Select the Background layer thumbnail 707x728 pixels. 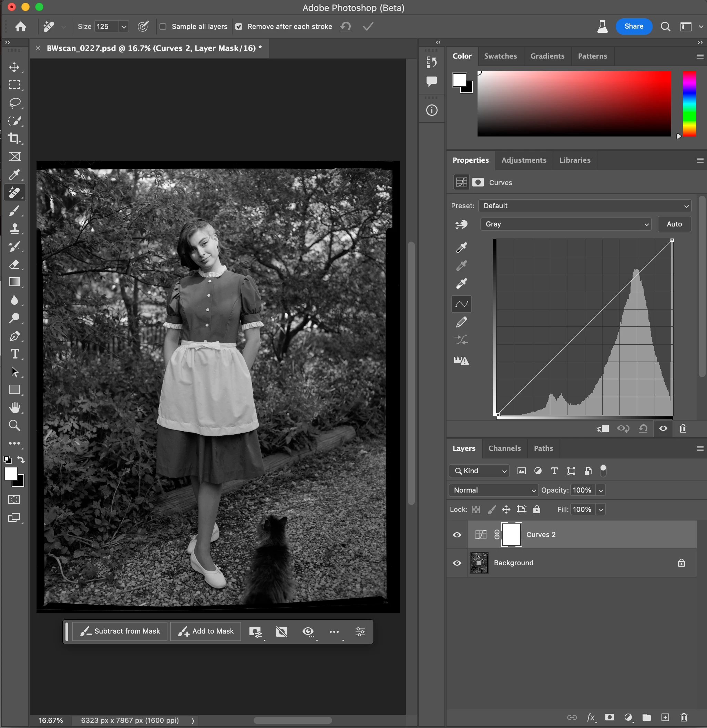[479, 563]
